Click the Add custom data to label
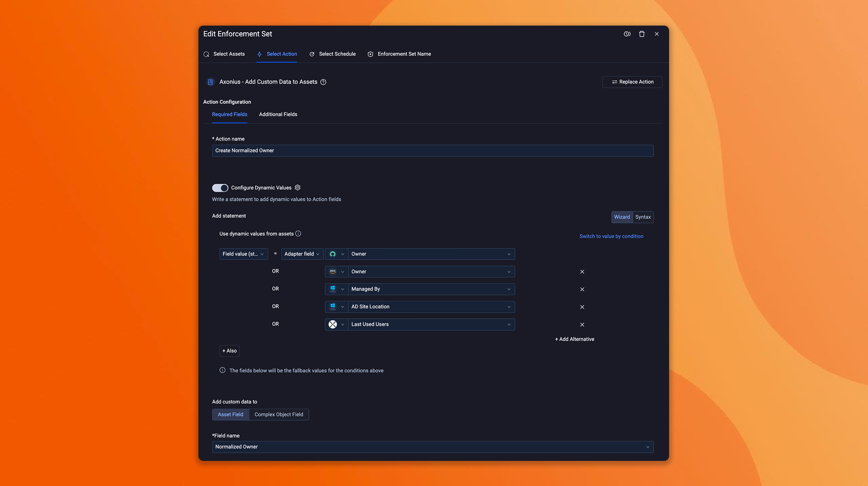Image resolution: width=868 pixels, height=486 pixels. pos(235,402)
